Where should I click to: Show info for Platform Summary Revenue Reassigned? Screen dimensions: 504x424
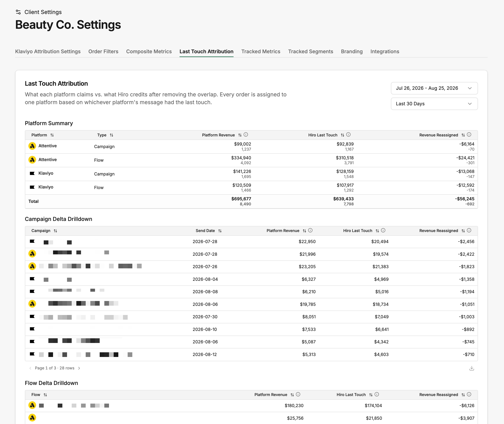pos(469,135)
